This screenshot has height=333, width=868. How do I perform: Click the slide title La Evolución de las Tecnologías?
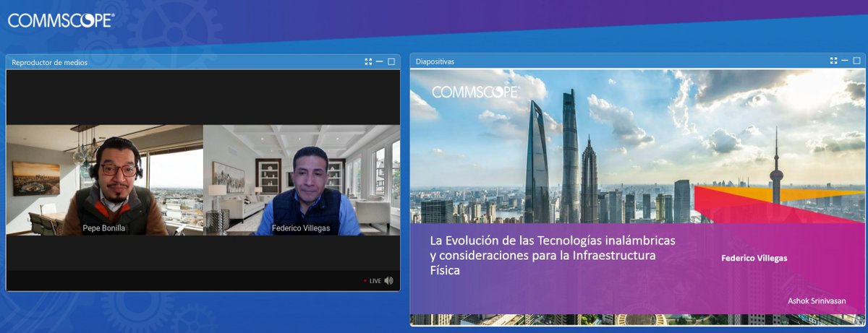pos(553,256)
